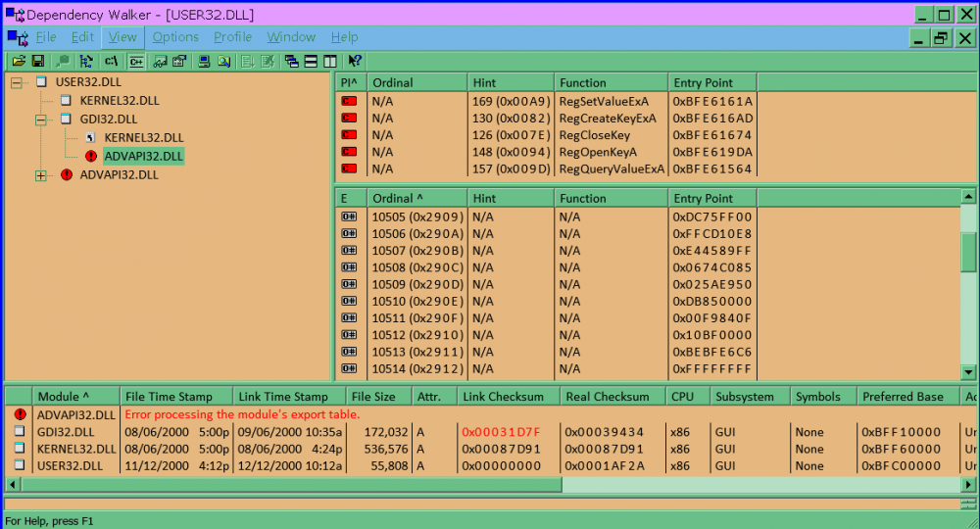The image size is (980, 529).
Task: Click the module list horizontal scrollbar thumb
Action: click(x=284, y=484)
